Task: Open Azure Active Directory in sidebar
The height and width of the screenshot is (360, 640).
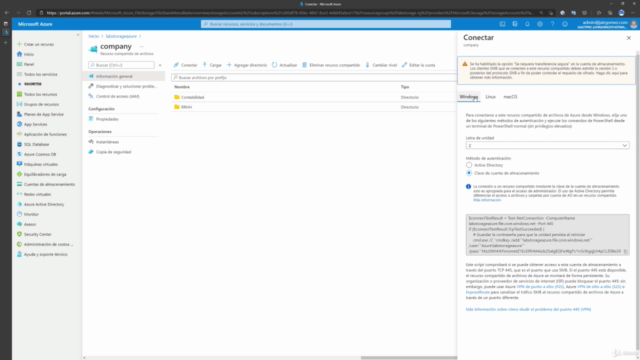Action: (40, 204)
